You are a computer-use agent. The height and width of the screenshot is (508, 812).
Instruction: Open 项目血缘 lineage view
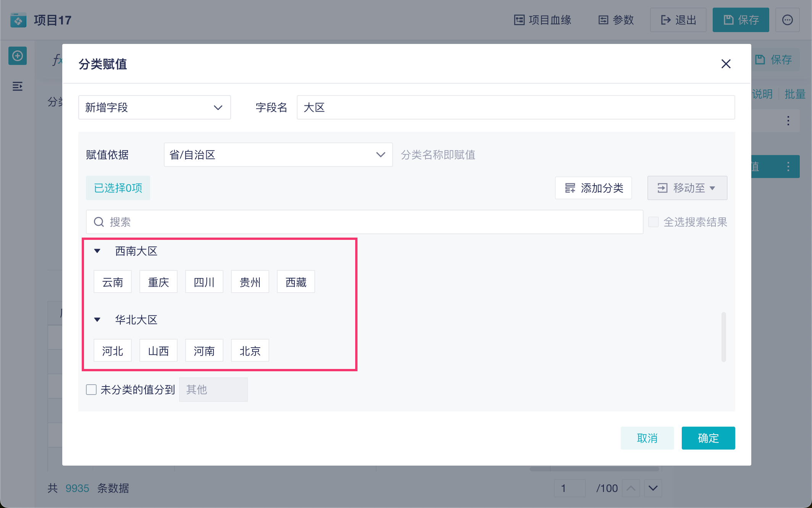[542, 20]
